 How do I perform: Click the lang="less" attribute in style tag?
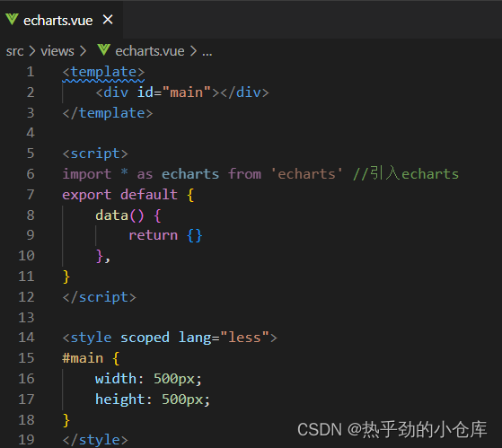pyautogui.click(x=224, y=338)
